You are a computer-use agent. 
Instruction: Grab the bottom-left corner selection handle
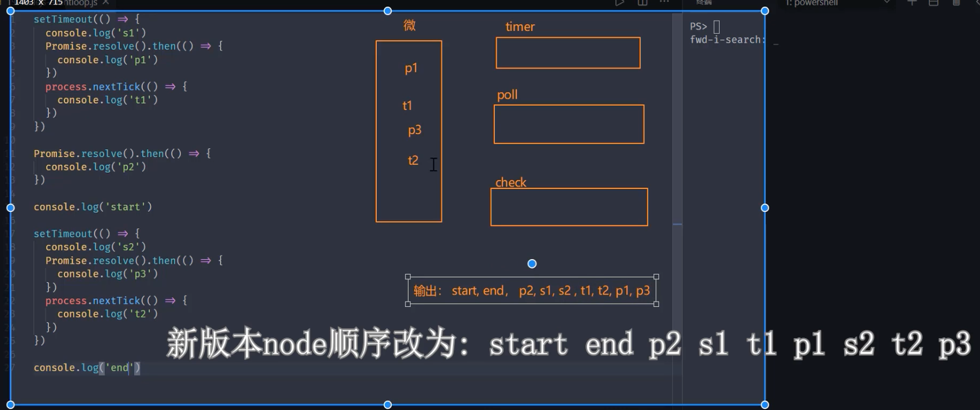10,405
